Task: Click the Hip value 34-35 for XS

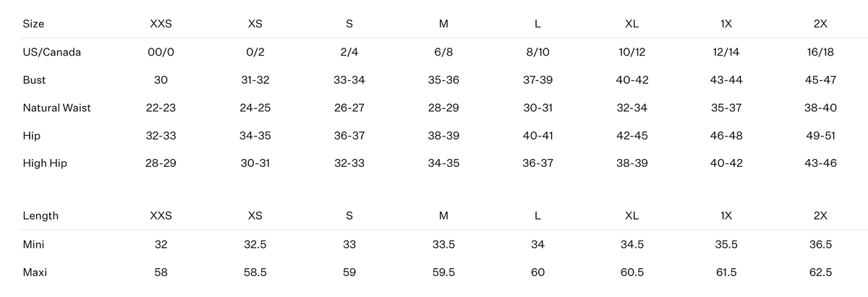Action: tap(255, 136)
